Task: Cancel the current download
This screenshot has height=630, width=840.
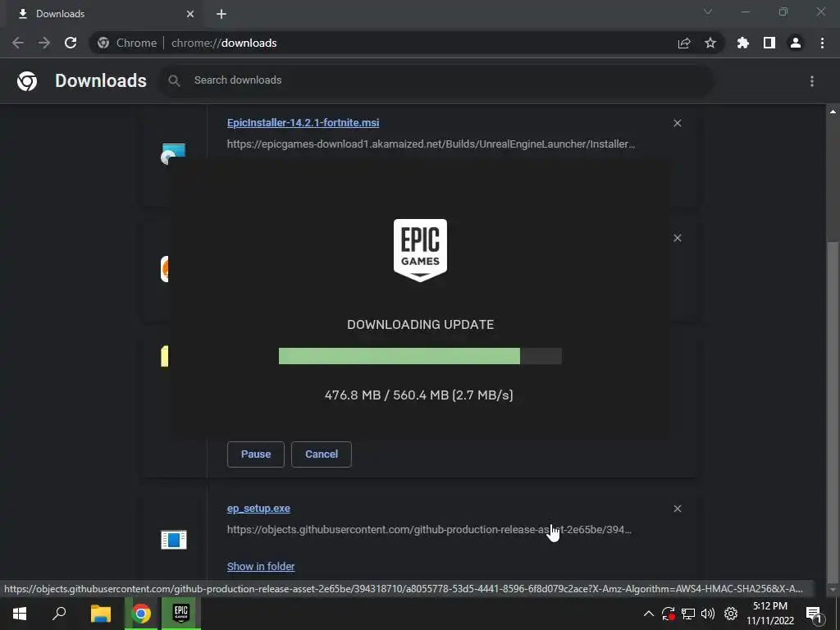Action: tap(322, 454)
